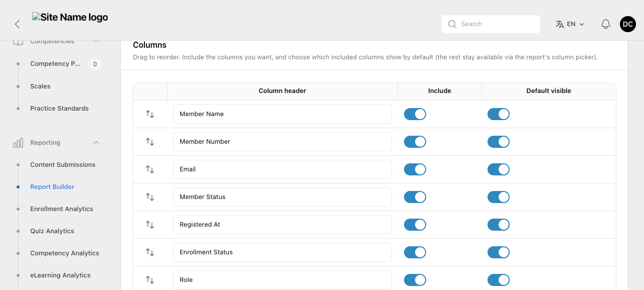Open Content Submissions report
This screenshot has height=290, width=644.
63,165
